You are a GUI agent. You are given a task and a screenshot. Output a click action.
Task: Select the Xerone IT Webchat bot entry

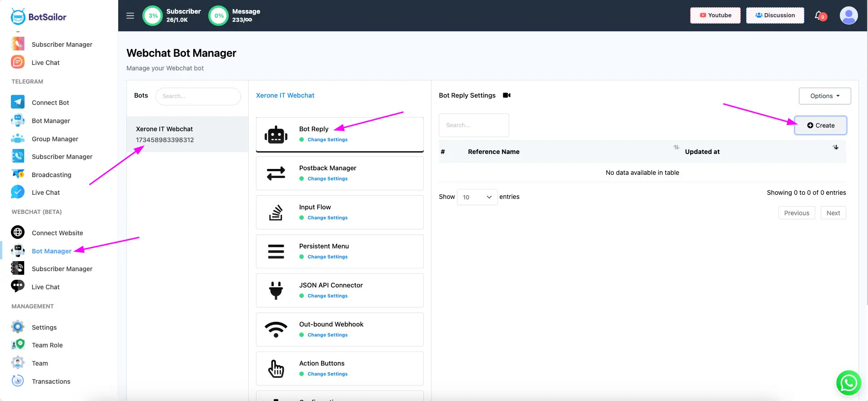point(187,134)
